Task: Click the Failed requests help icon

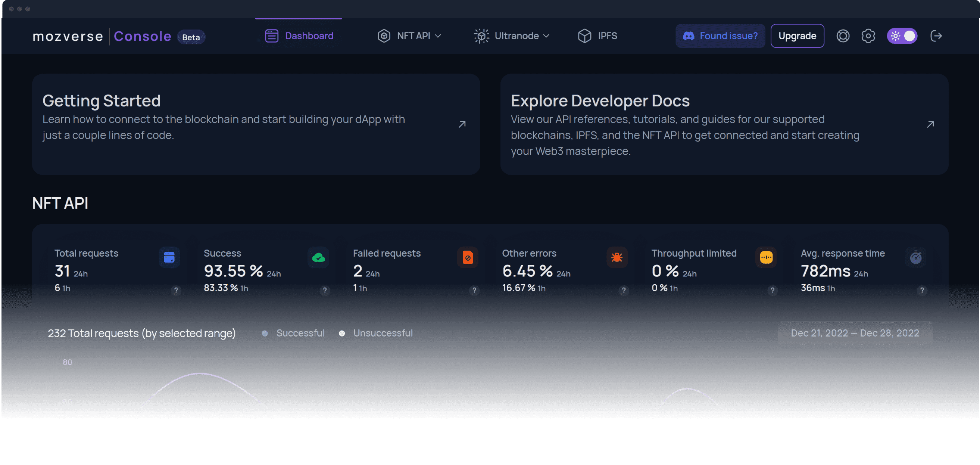Action: coord(474,290)
